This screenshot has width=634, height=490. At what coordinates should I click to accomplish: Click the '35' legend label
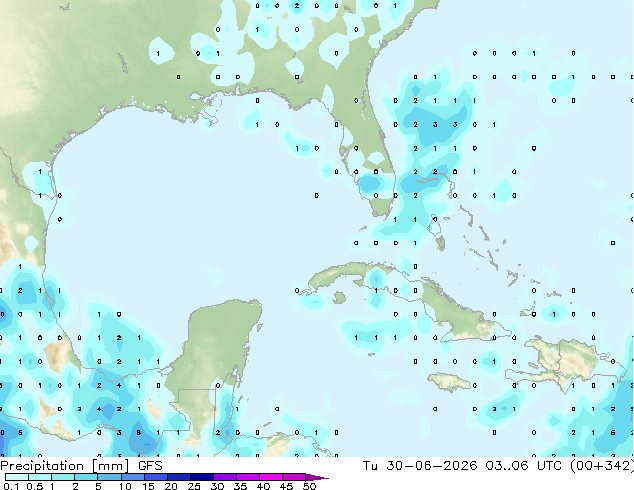(x=240, y=486)
